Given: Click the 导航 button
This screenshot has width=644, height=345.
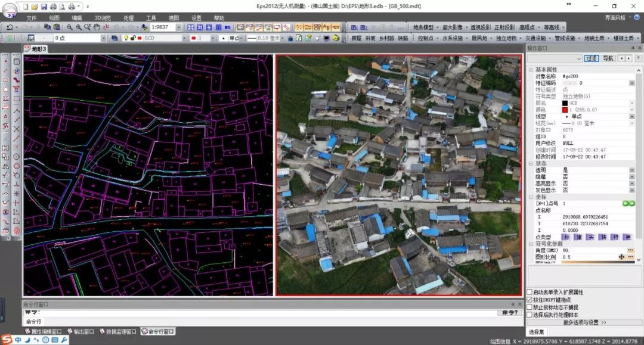Looking at the screenshot, I should (608, 58).
